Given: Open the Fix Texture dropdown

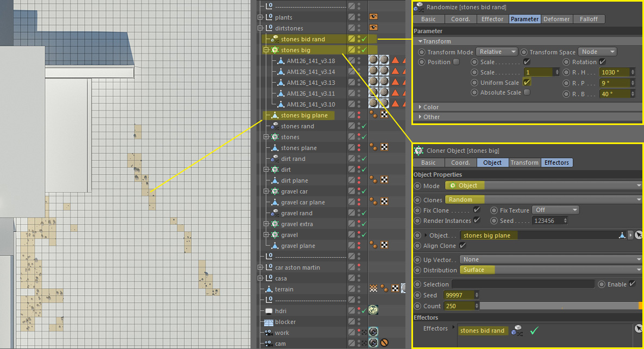Looking at the screenshot, I should tap(556, 210).
